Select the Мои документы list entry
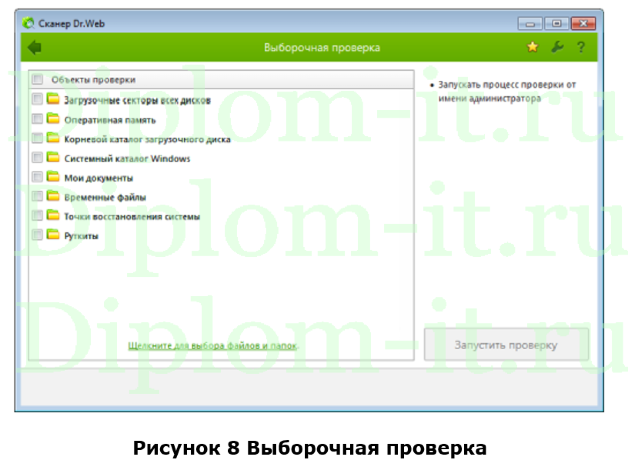The height and width of the screenshot is (460, 628). pos(98,178)
